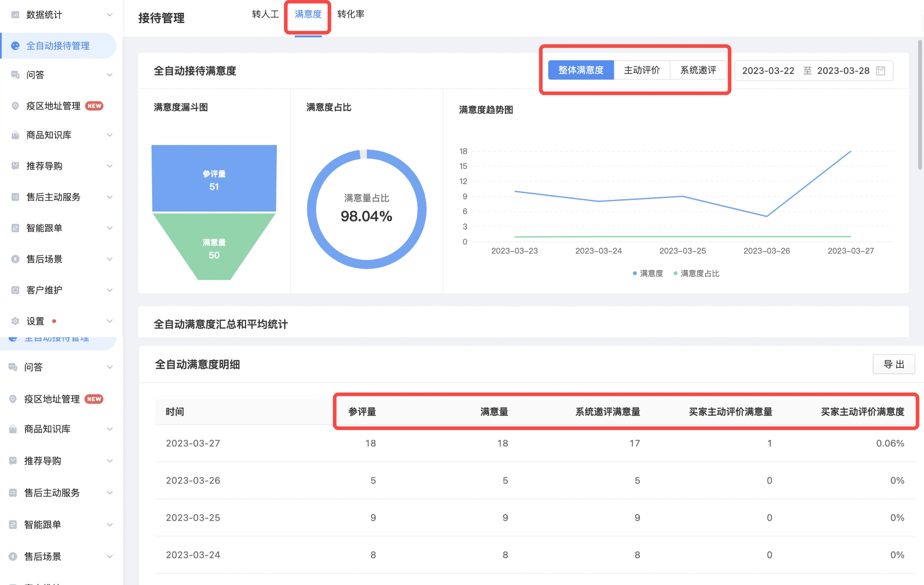Click the 导出 export button
Image resolution: width=924 pixels, height=585 pixels.
894,364
